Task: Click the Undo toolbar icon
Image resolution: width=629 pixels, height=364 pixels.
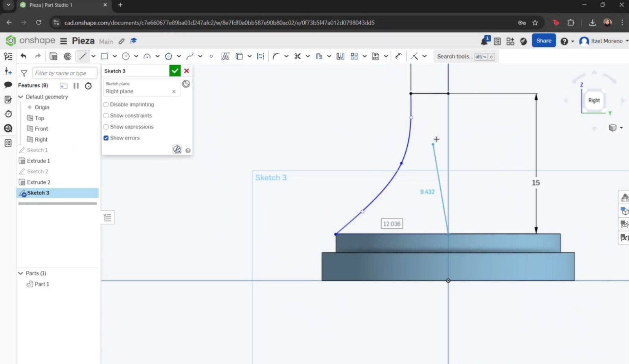Action: 23,56
